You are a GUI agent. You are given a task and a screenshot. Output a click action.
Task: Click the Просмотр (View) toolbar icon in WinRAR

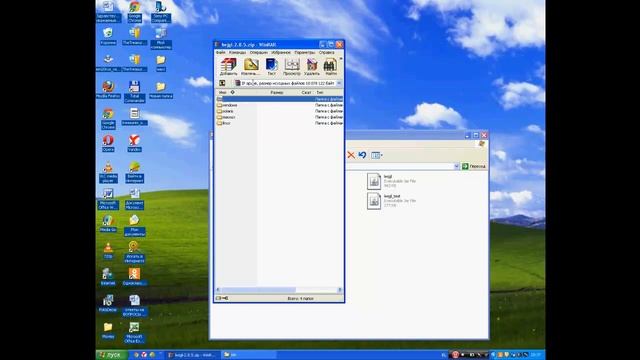[291, 67]
